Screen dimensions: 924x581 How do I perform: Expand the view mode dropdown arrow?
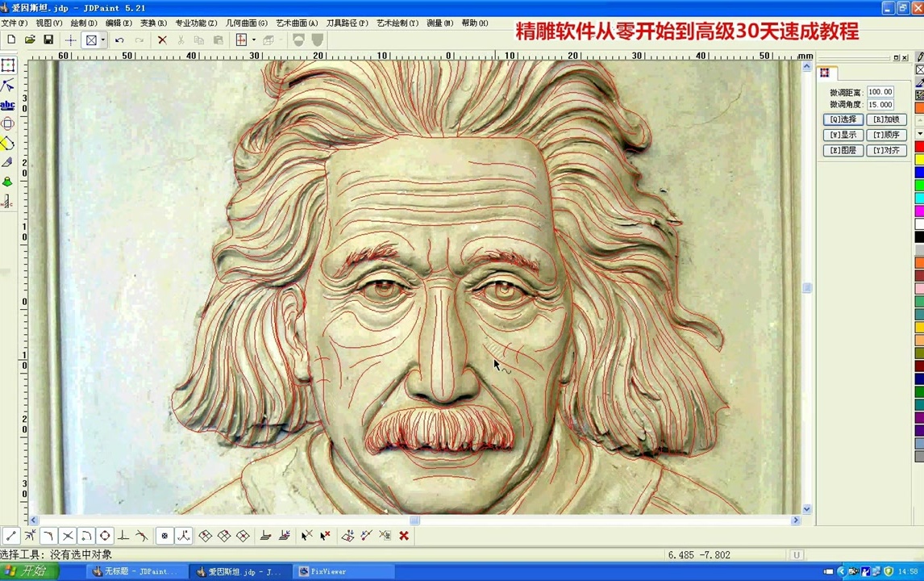click(x=102, y=40)
